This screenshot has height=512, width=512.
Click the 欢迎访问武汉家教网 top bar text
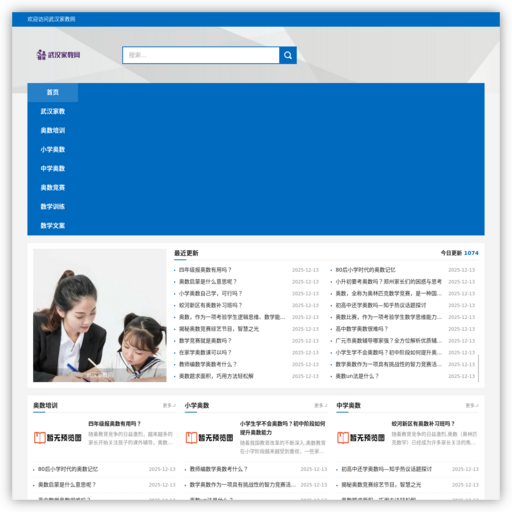point(51,19)
